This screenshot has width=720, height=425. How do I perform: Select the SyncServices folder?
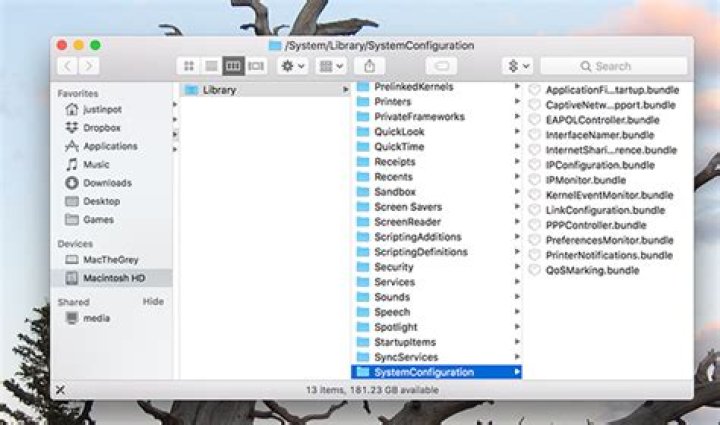(439, 357)
